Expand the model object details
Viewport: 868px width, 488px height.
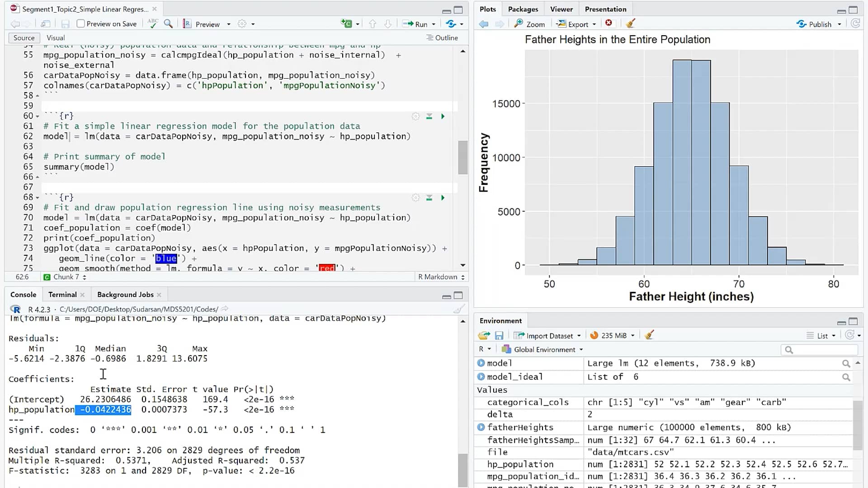click(x=481, y=363)
